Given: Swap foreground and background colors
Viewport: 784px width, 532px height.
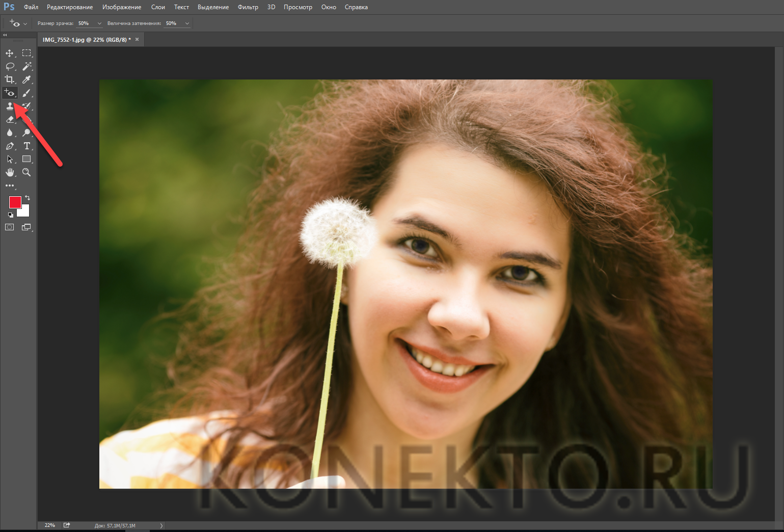Looking at the screenshot, I should point(28,198).
